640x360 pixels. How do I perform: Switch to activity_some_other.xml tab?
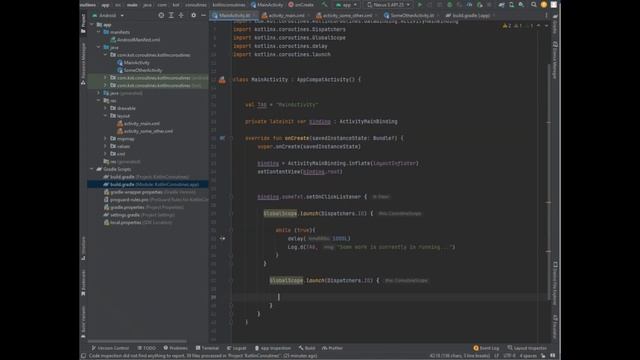coord(347,16)
